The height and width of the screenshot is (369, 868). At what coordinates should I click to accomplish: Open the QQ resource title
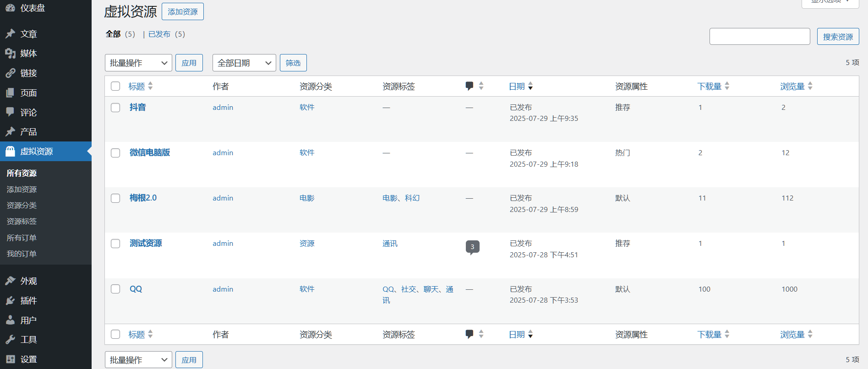[x=136, y=289]
